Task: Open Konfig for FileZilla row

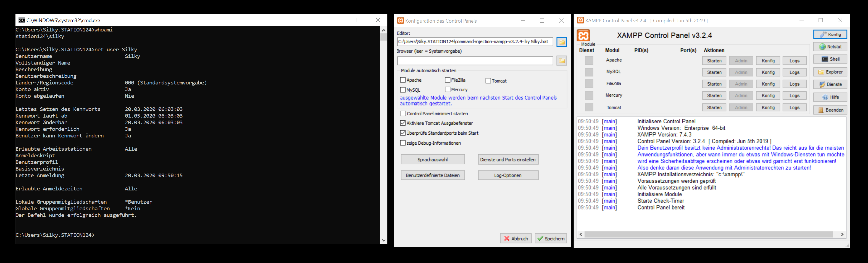Action: [768, 84]
